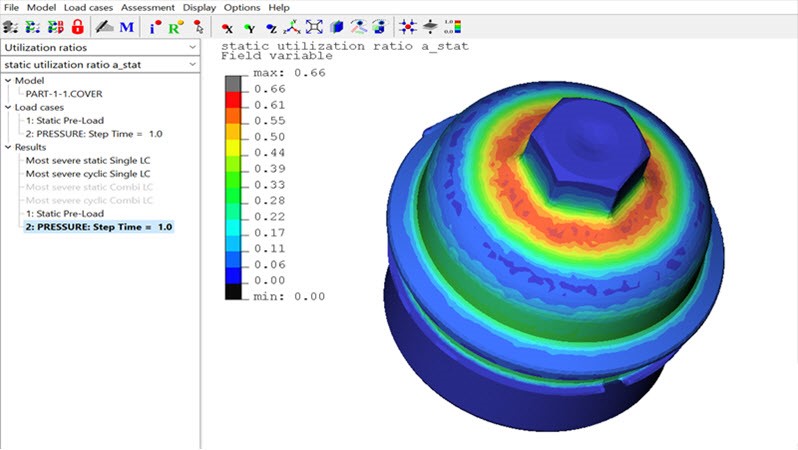Set view along the X axis

click(227, 27)
